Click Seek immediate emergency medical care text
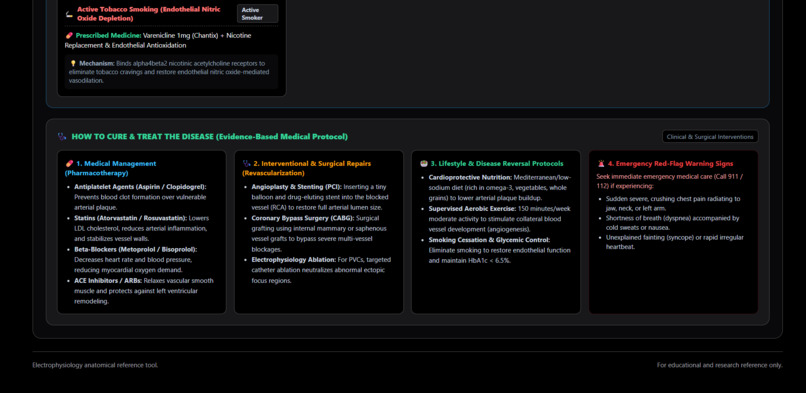 669,181
